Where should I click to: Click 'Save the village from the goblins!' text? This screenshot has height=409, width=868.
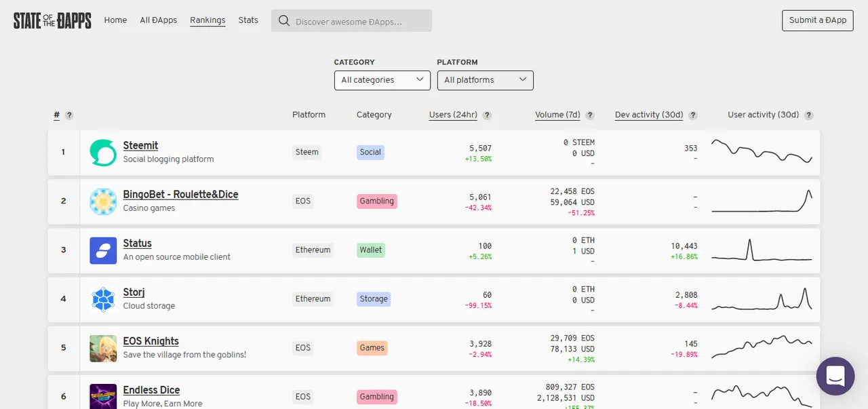(x=184, y=355)
